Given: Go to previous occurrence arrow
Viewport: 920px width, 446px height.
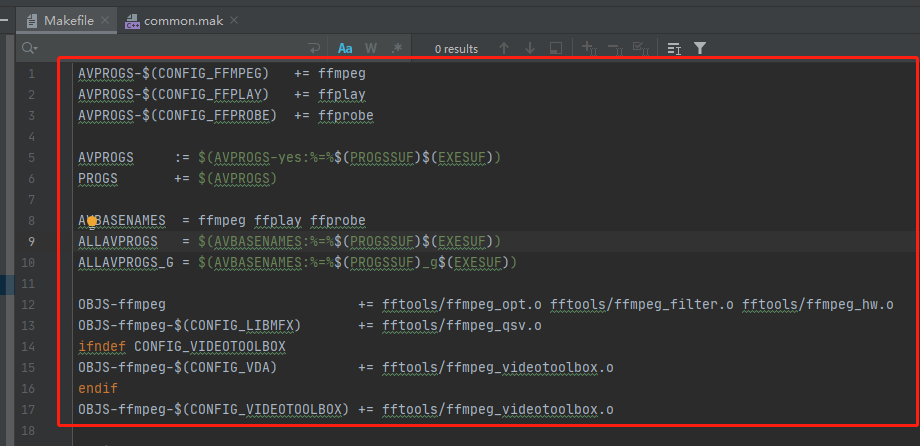Looking at the screenshot, I should 504,48.
